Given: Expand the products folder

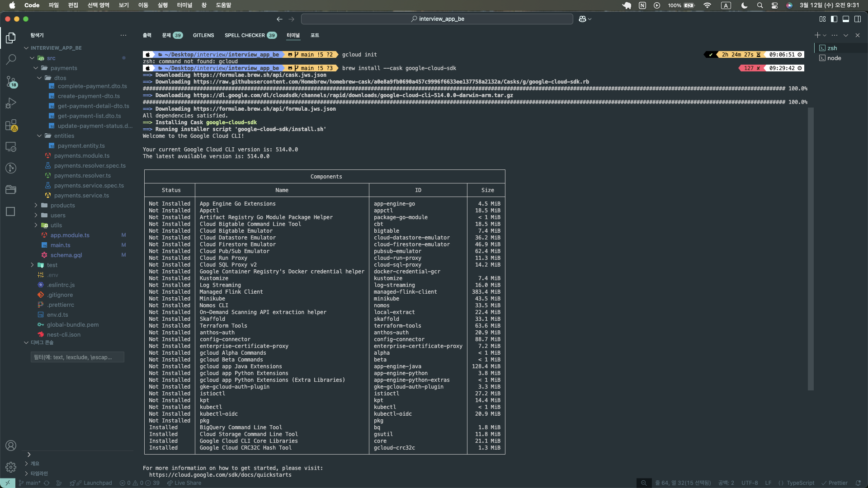Looking at the screenshot, I should [x=62, y=205].
